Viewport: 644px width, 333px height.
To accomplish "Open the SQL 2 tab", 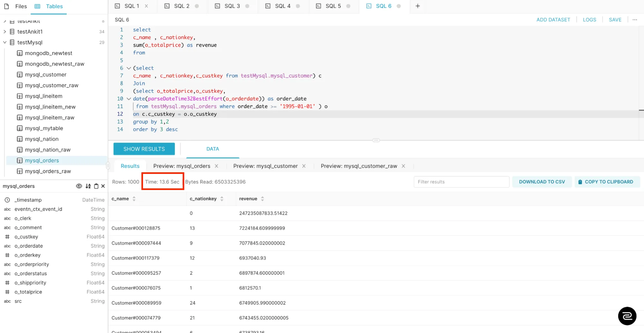I will point(182,6).
